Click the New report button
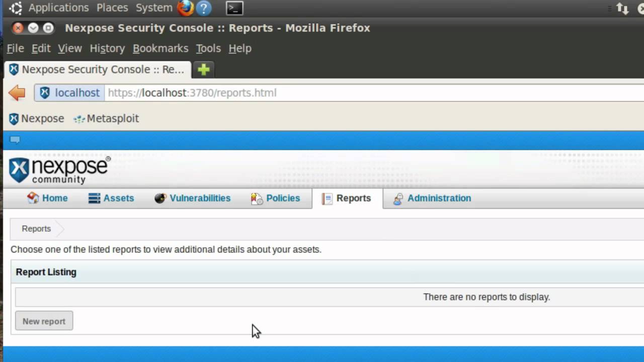This screenshot has width=644, height=362. pos(44,321)
